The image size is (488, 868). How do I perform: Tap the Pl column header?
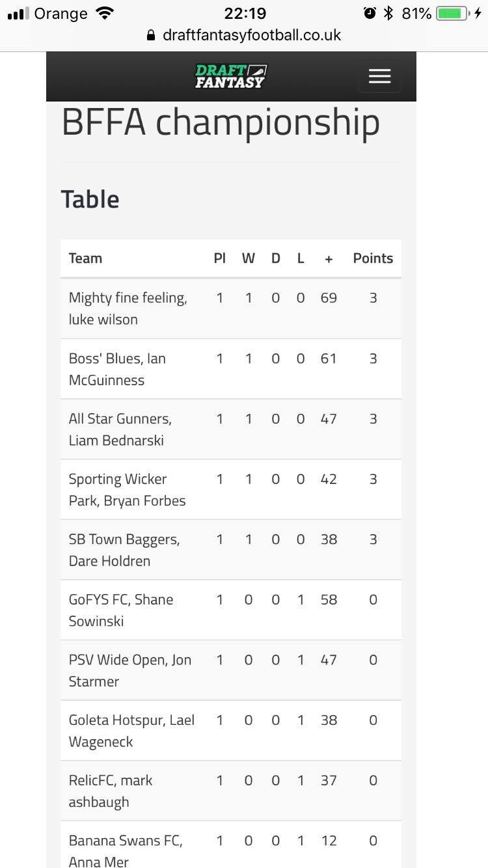[220, 258]
